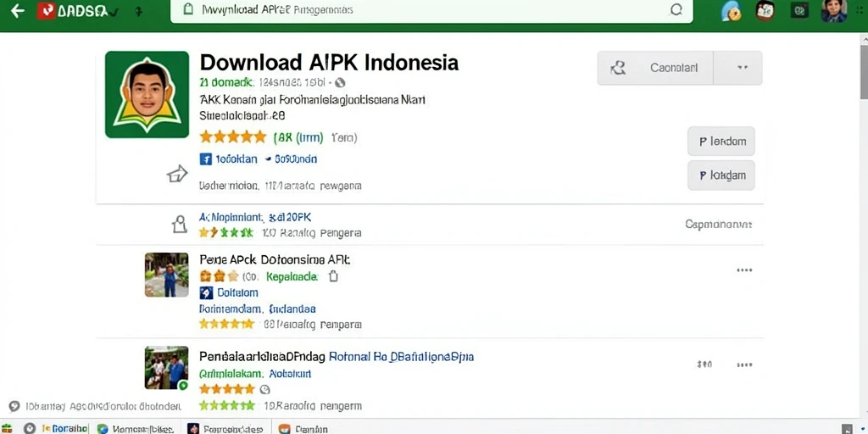Click the status bar text starting with 10banta

point(103,406)
